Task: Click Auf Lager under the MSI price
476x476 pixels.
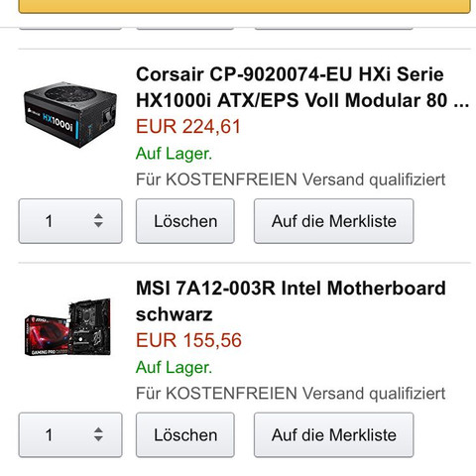Action: [x=174, y=368]
